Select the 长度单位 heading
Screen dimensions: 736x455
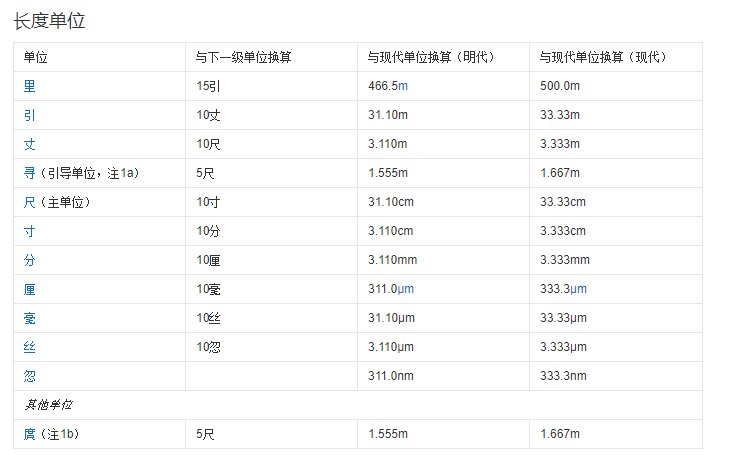click(x=49, y=21)
